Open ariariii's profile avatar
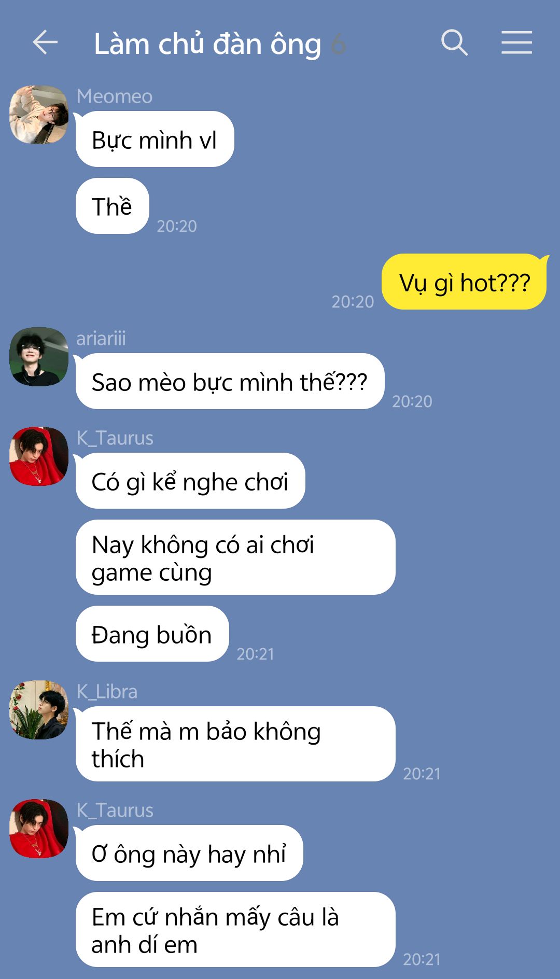Viewport: 560px width, 979px height. coord(39,357)
